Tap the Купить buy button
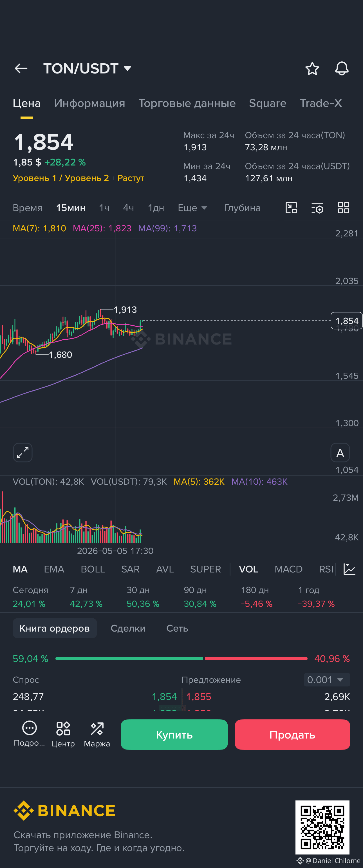363x868 pixels. click(174, 735)
